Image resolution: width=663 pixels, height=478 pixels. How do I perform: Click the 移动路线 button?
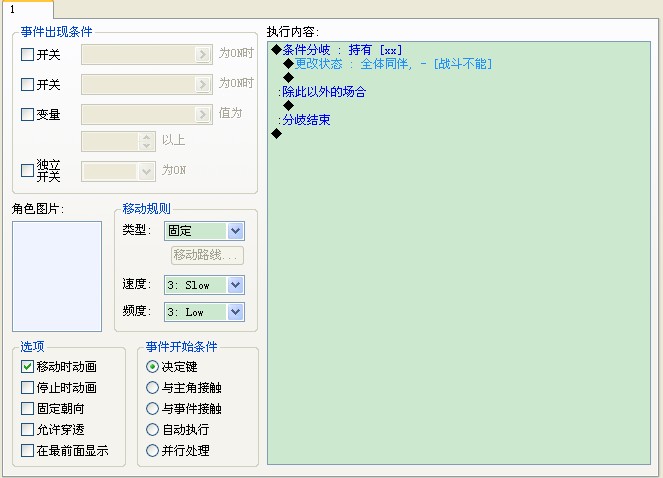click(x=207, y=255)
